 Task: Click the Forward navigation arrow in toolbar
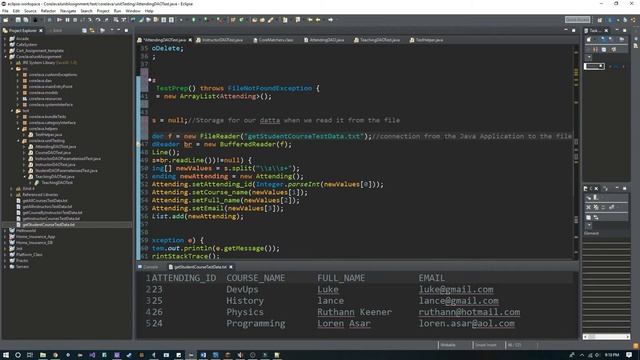331,20
